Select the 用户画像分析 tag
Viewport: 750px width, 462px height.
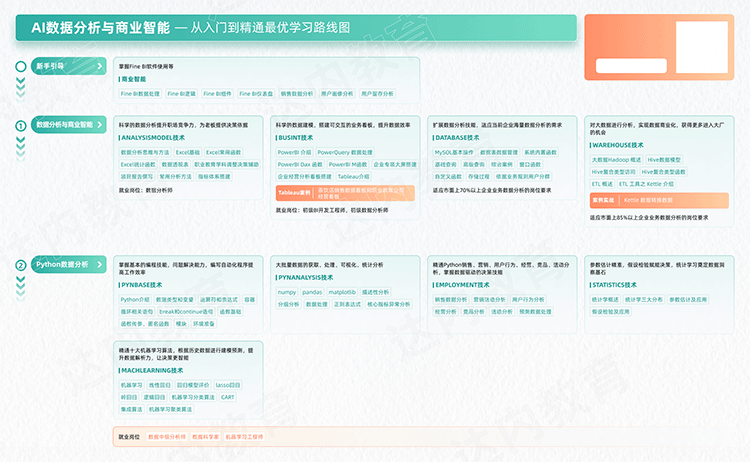pyautogui.click(x=337, y=94)
